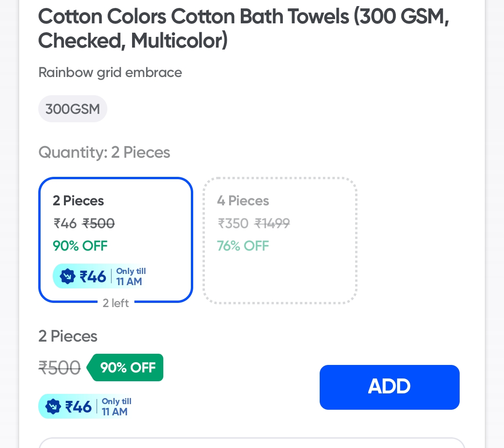Tap the 'Only till 11 AM' text near ADD
Image resolution: width=504 pixels, height=448 pixels.
point(116,406)
